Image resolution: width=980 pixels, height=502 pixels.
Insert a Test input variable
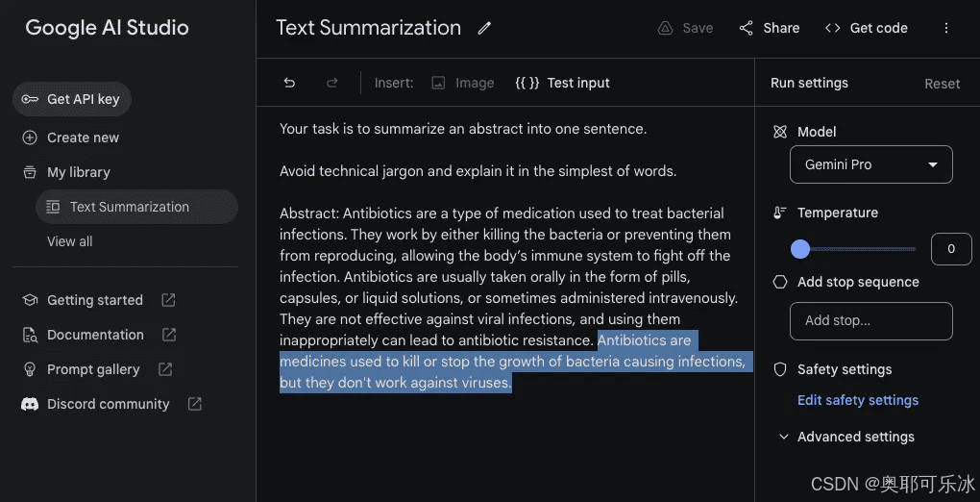click(x=562, y=84)
